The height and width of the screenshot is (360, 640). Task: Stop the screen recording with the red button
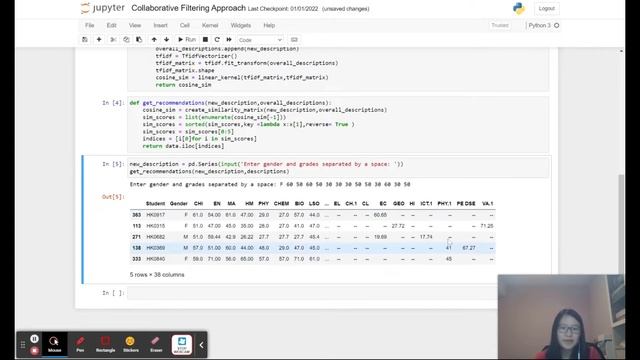34,351
